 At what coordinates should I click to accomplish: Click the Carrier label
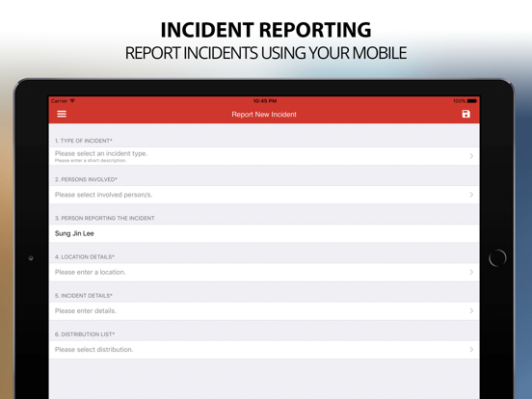(59, 101)
